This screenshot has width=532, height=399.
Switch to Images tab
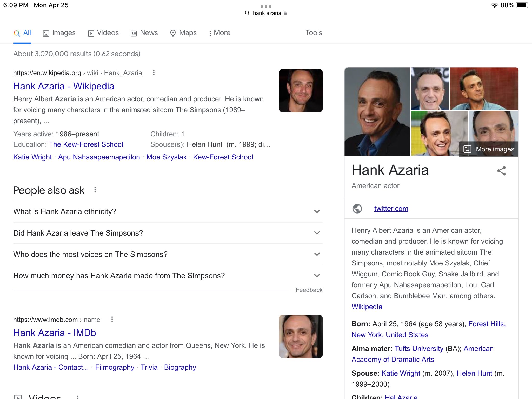pyautogui.click(x=59, y=33)
